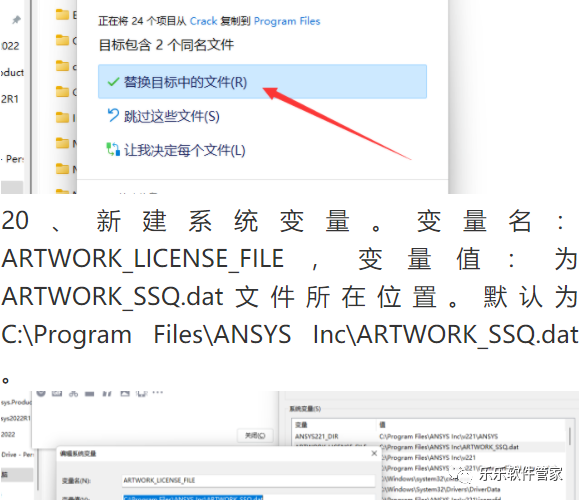
Task: Click the undo arrow icon beside 跳过这些文件
Action: tap(113, 115)
